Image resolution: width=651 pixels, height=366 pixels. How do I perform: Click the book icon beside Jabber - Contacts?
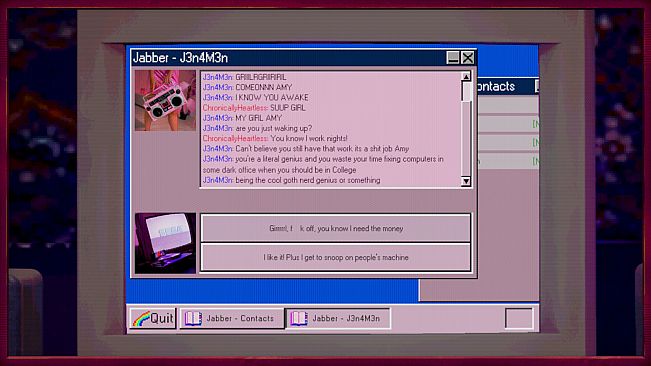coord(193,319)
